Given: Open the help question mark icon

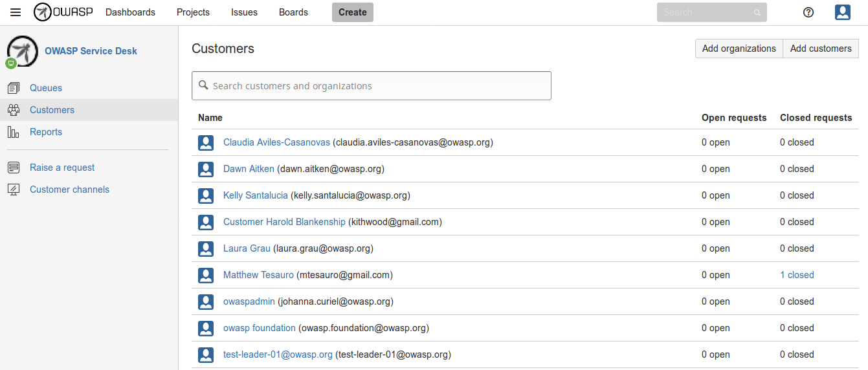Looking at the screenshot, I should click(x=808, y=12).
